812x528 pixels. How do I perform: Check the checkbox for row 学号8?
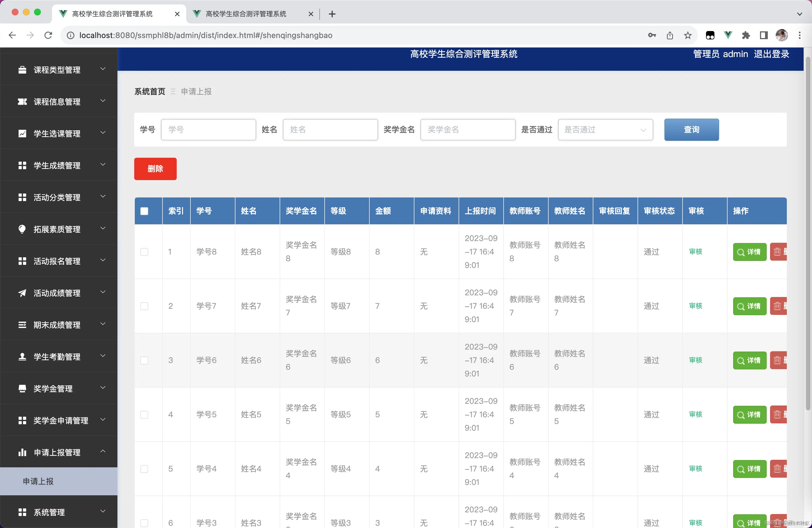click(x=144, y=252)
